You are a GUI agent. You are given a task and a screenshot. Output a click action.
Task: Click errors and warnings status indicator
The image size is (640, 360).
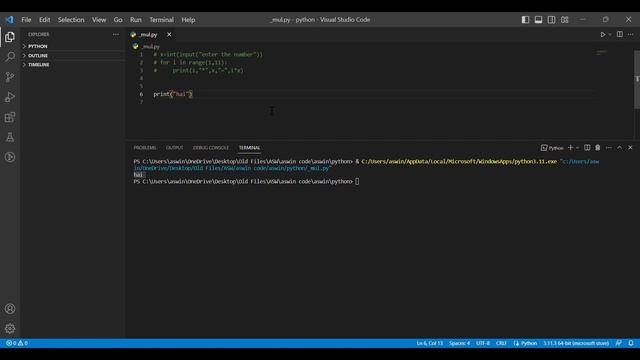click(x=17, y=343)
